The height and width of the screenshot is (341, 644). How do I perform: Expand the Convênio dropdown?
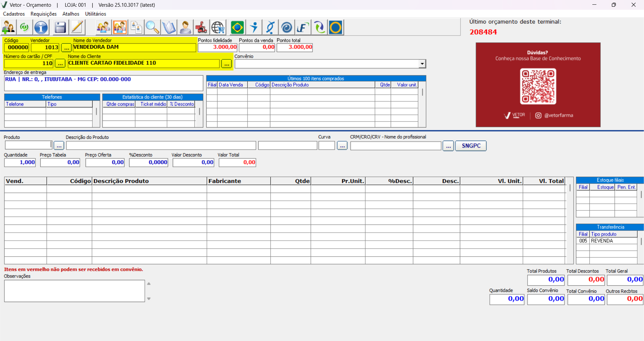pyautogui.click(x=422, y=64)
